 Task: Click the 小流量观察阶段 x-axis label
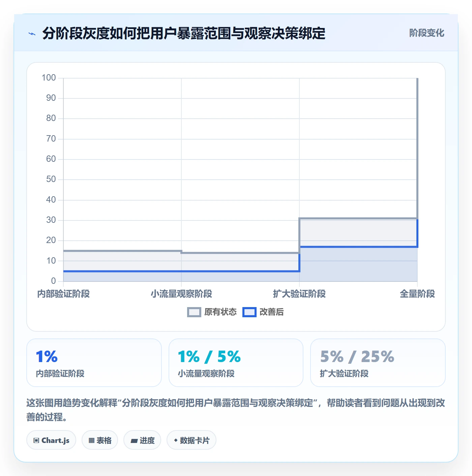point(181,294)
